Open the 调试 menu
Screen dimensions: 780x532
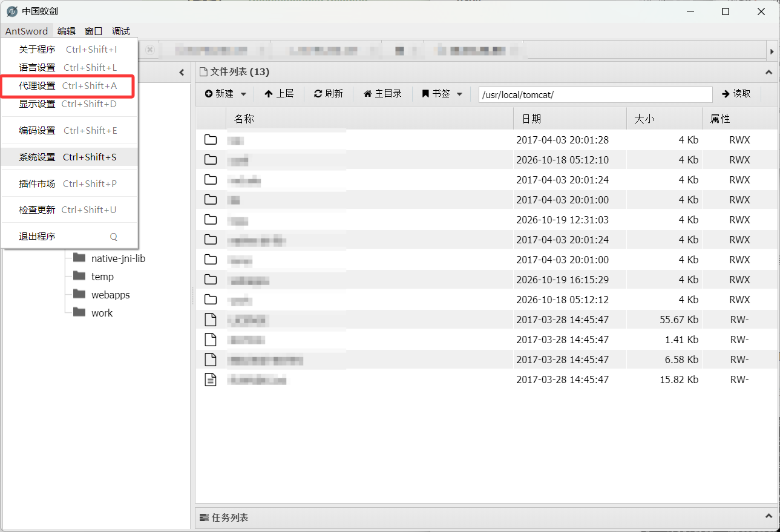[121, 31]
